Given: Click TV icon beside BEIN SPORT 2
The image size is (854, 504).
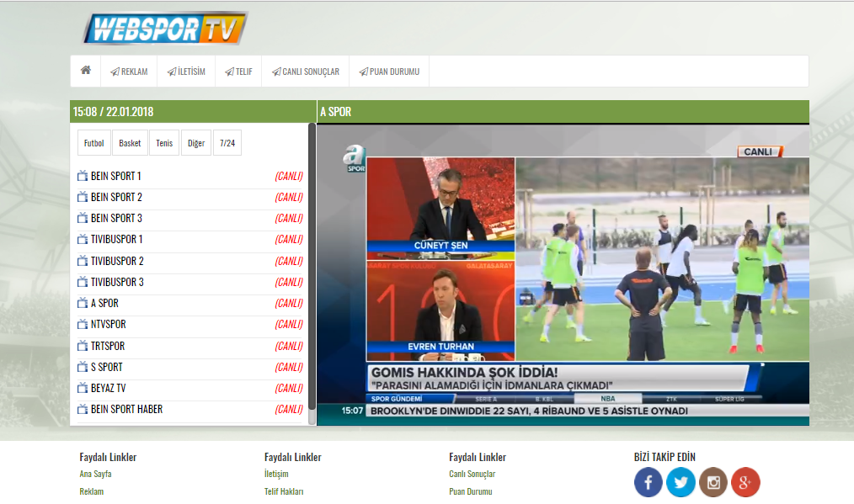Looking at the screenshot, I should 83,197.
